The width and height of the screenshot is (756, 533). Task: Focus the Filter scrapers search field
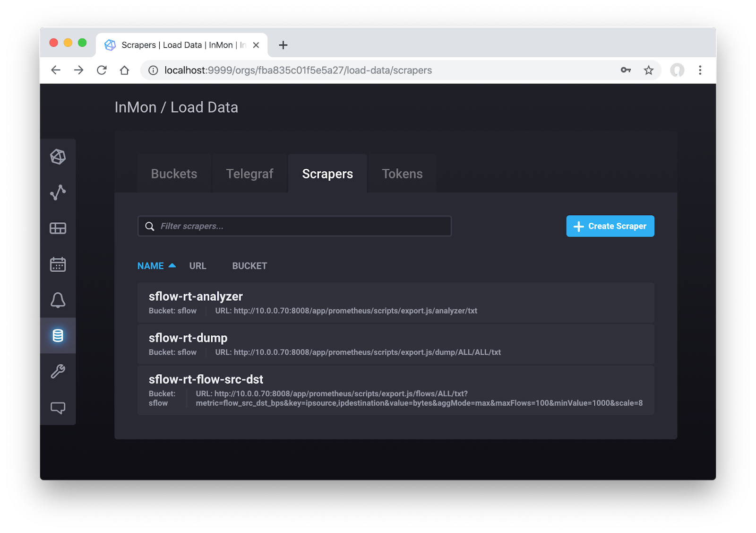[x=294, y=226]
